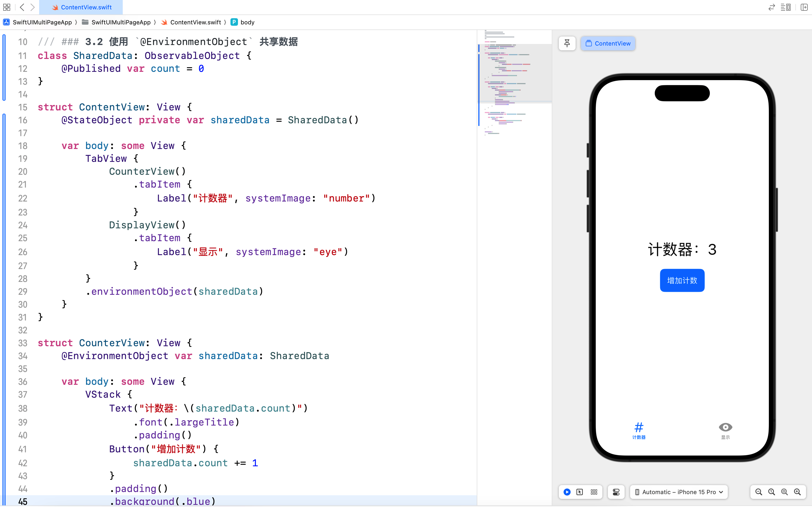Pin the preview with the pin icon
Viewport: 812px width, 507px height.
click(567, 43)
